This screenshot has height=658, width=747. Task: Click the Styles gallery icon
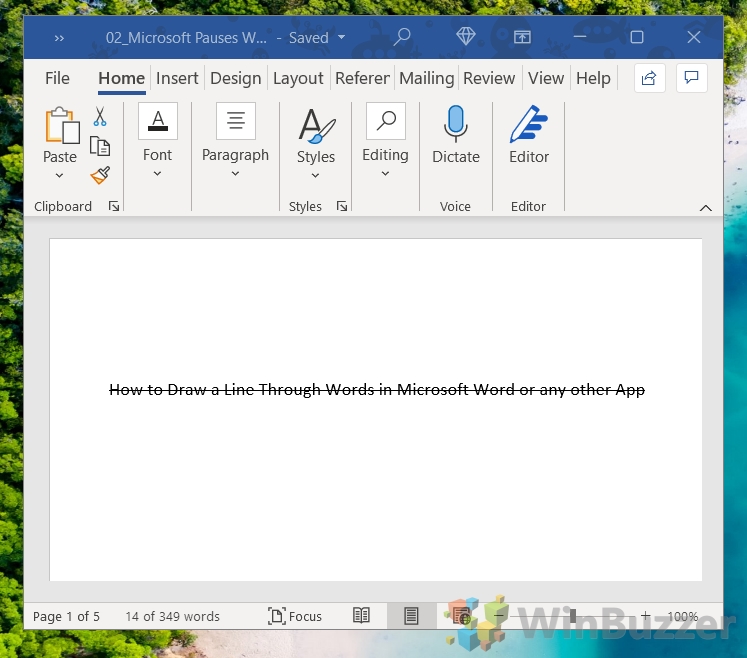pyautogui.click(x=316, y=125)
